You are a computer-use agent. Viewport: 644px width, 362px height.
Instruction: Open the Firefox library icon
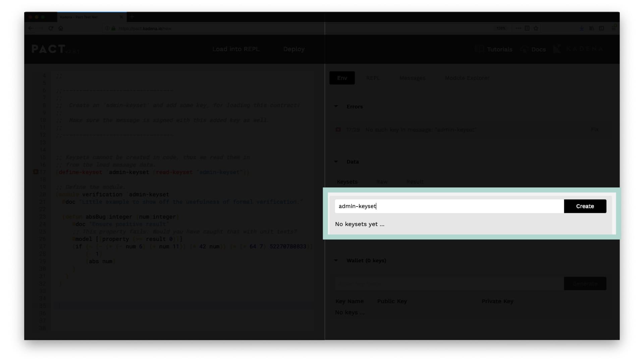(592, 28)
